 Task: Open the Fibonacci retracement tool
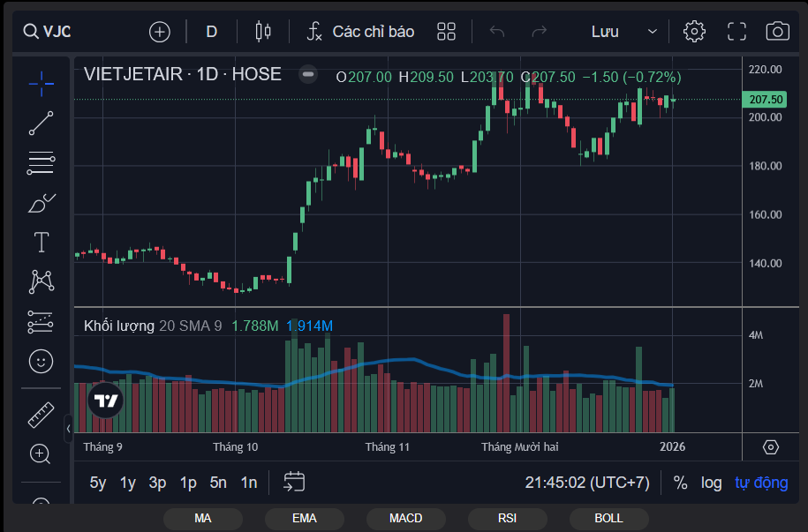(41, 162)
